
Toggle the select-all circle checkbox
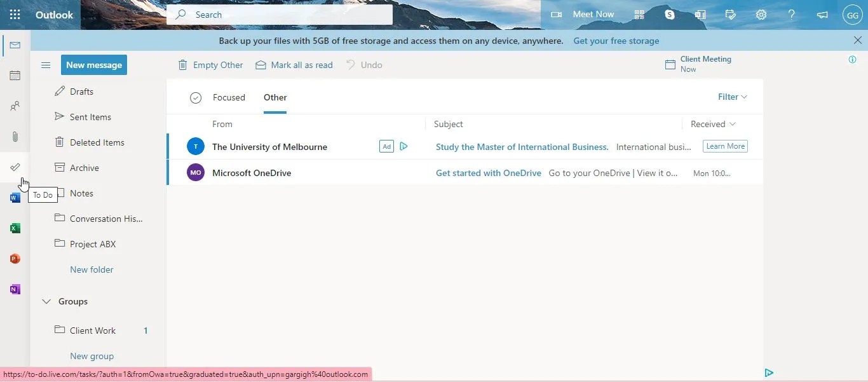click(x=196, y=97)
